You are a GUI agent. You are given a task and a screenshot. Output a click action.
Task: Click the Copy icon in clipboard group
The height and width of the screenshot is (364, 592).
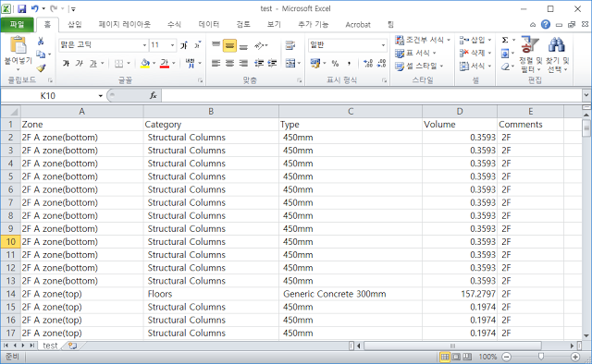pos(41,55)
